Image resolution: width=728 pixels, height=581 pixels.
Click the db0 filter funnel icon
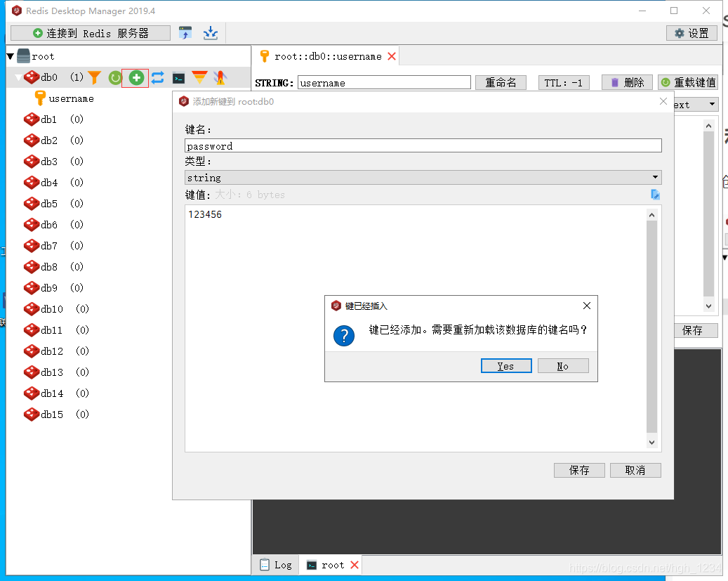point(94,77)
